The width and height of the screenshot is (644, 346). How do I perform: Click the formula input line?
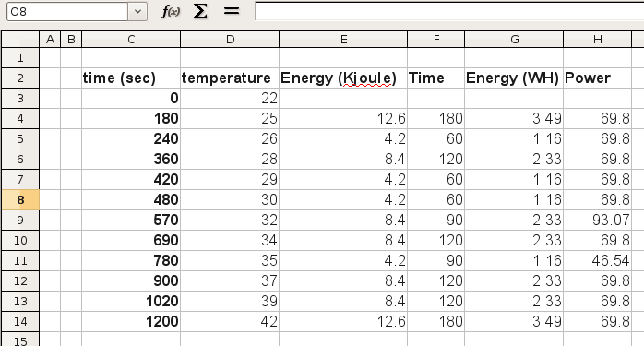click(449, 11)
